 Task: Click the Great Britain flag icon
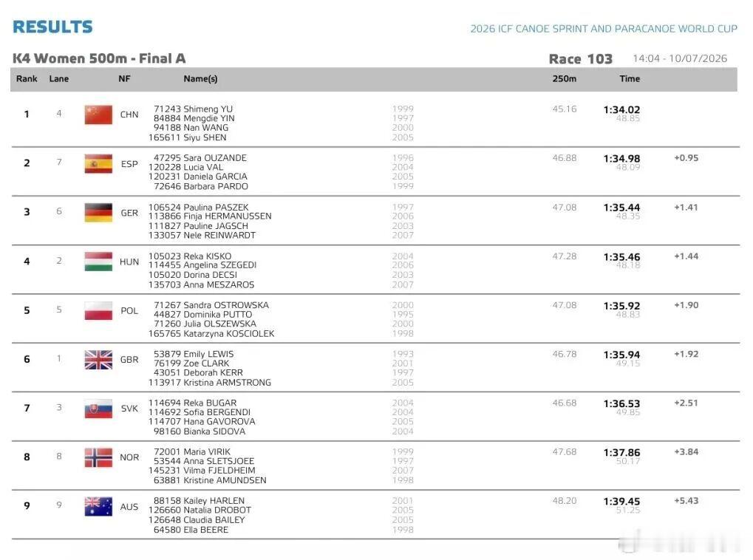pos(98,360)
